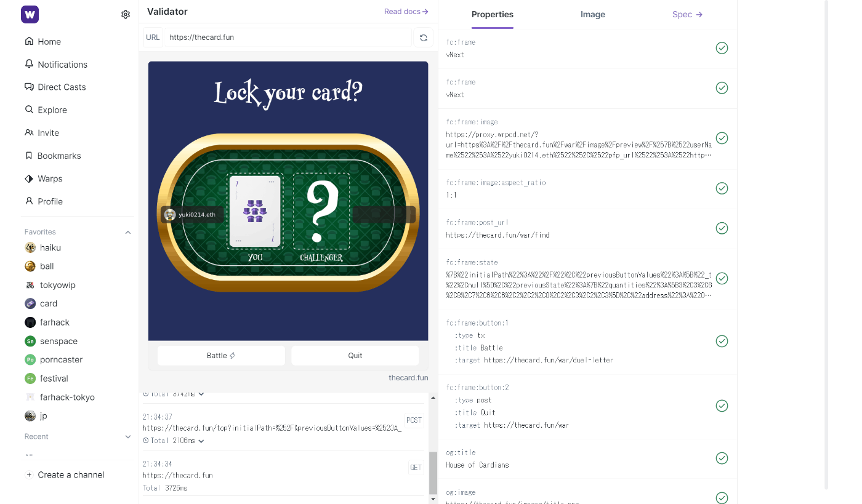Open settings via the gear icon
This screenshot has height=504, width=862.
tap(126, 14)
